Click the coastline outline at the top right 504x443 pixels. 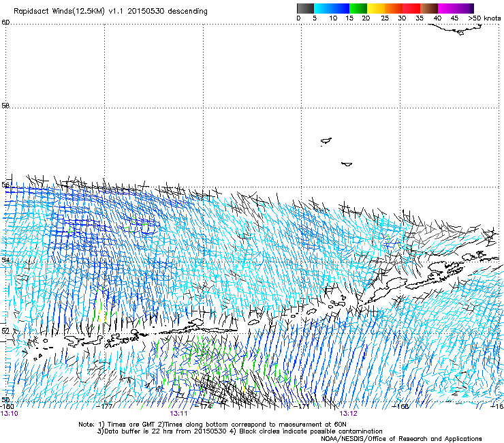[456, 29]
